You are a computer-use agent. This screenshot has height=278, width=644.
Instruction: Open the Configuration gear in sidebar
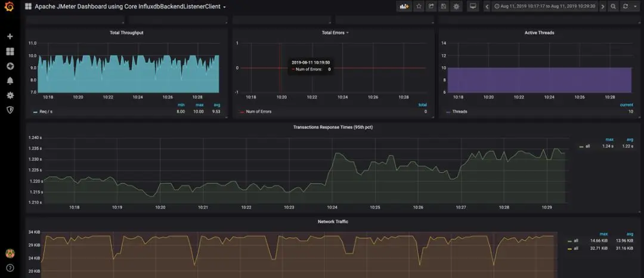click(10, 95)
